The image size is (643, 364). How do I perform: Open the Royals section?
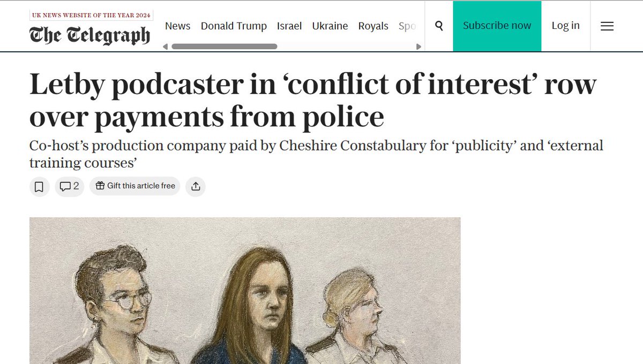coord(373,26)
